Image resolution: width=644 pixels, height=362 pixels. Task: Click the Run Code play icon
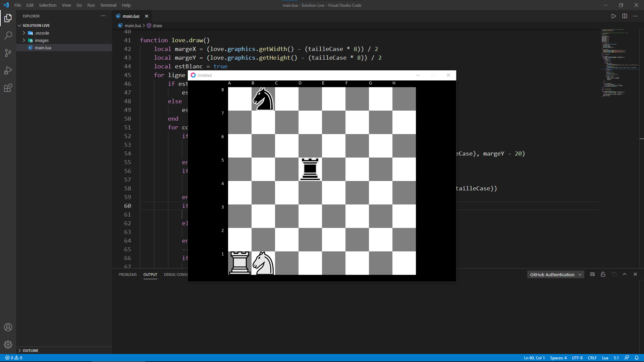(613, 16)
